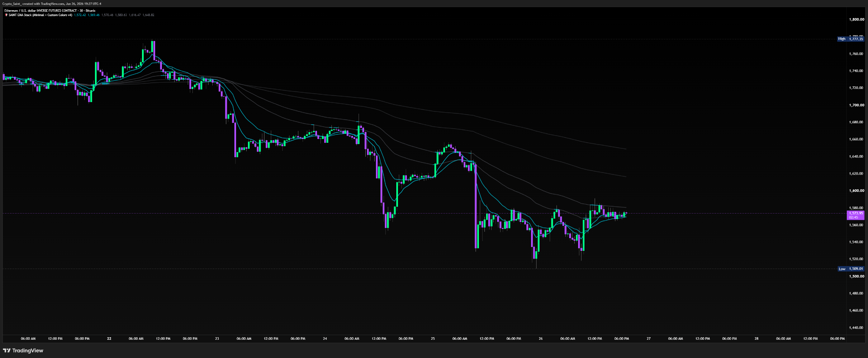Click date label 28 on the time axis

pos(757,339)
